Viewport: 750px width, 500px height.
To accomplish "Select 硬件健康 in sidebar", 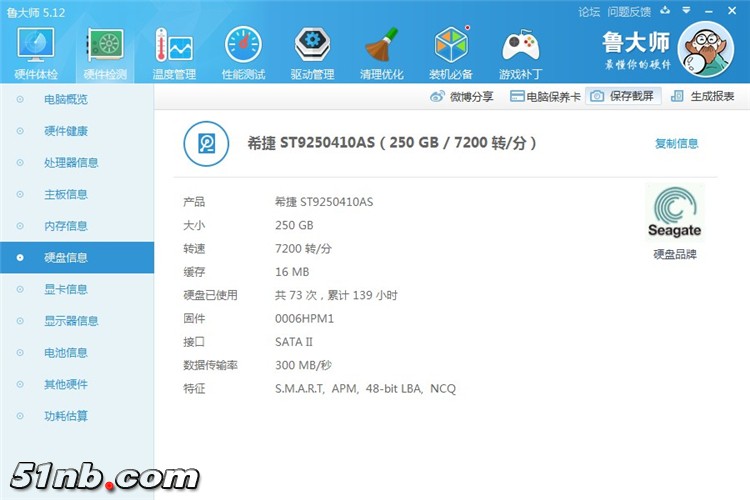I will (77, 131).
